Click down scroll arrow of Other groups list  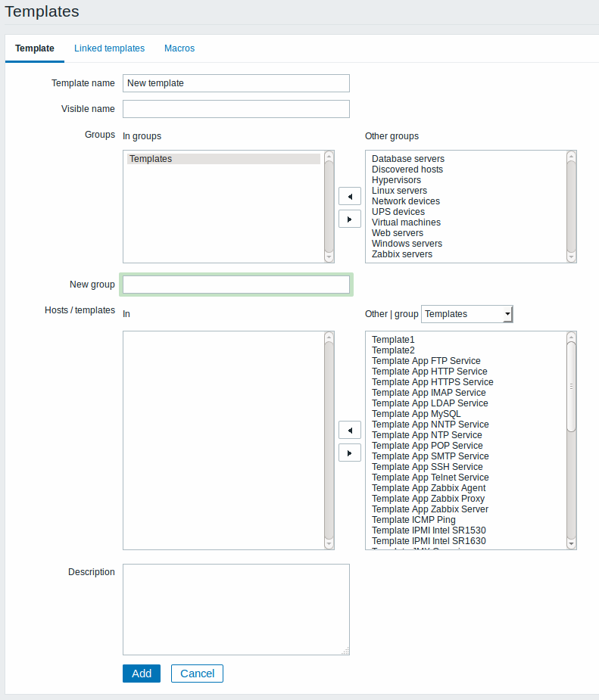tap(571, 257)
